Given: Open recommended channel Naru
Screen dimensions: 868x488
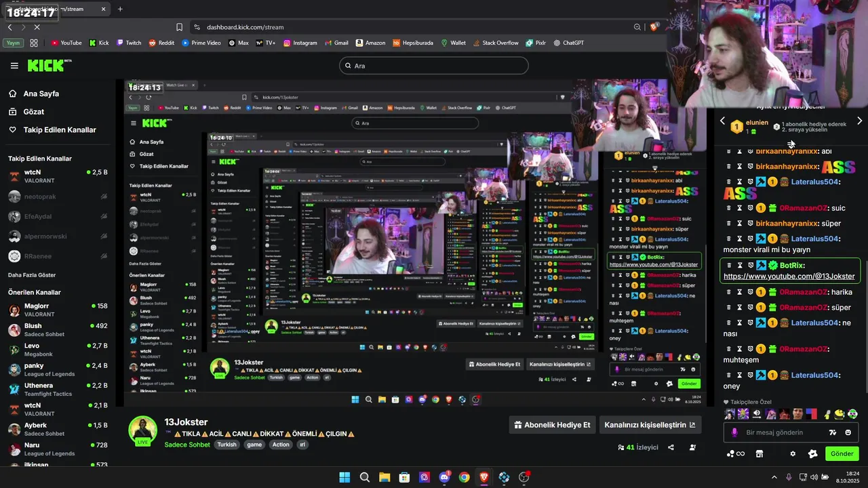Looking at the screenshot, I should tap(58, 449).
